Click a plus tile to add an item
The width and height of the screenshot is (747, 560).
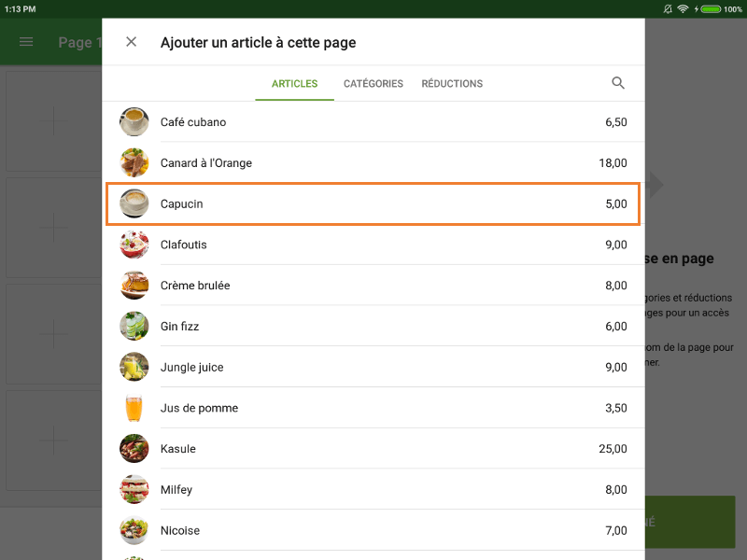point(52,121)
